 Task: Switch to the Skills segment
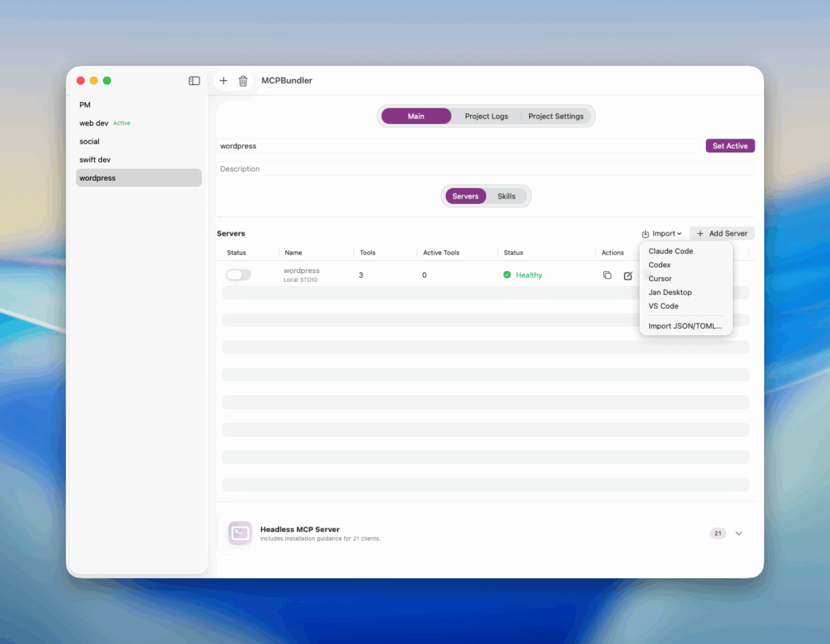pyautogui.click(x=507, y=196)
